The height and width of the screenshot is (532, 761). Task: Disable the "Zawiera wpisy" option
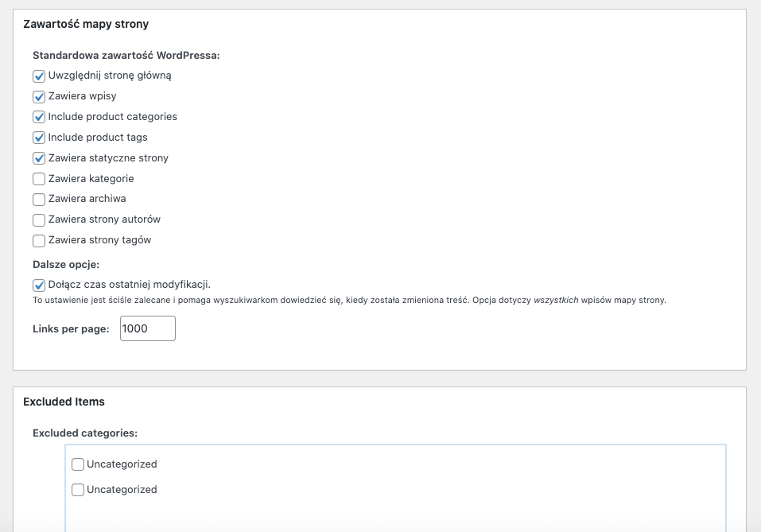click(x=39, y=96)
